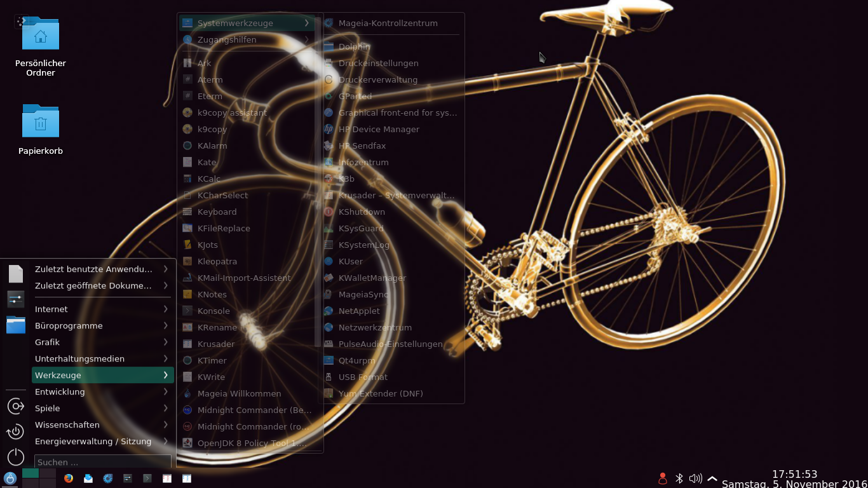Open the blue file manager folder in favorites

(16, 325)
